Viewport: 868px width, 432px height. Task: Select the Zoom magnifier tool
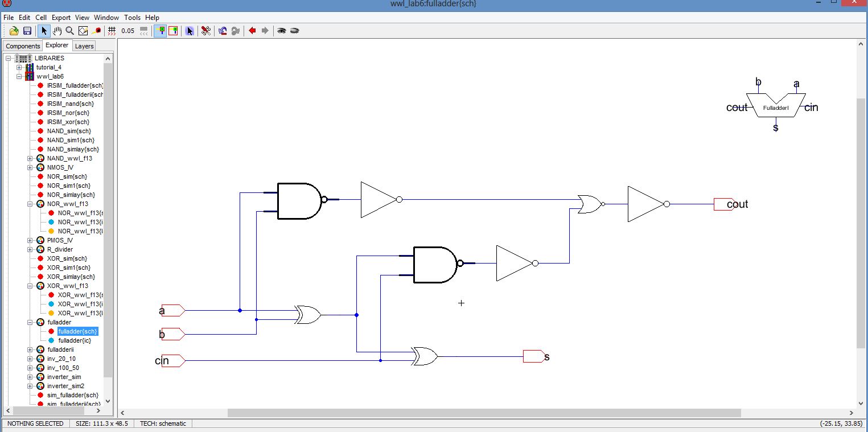point(70,31)
